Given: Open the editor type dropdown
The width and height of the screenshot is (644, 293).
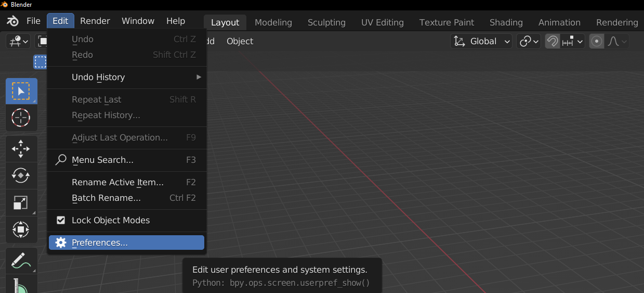Looking at the screenshot, I should point(18,41).
